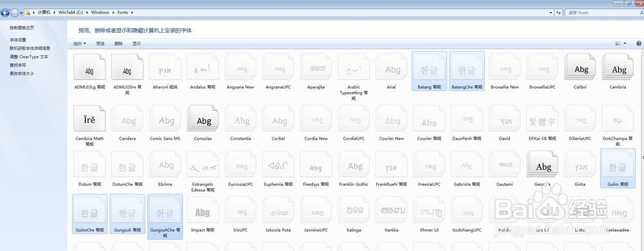Select the Gulim font icon

point(618,165)
